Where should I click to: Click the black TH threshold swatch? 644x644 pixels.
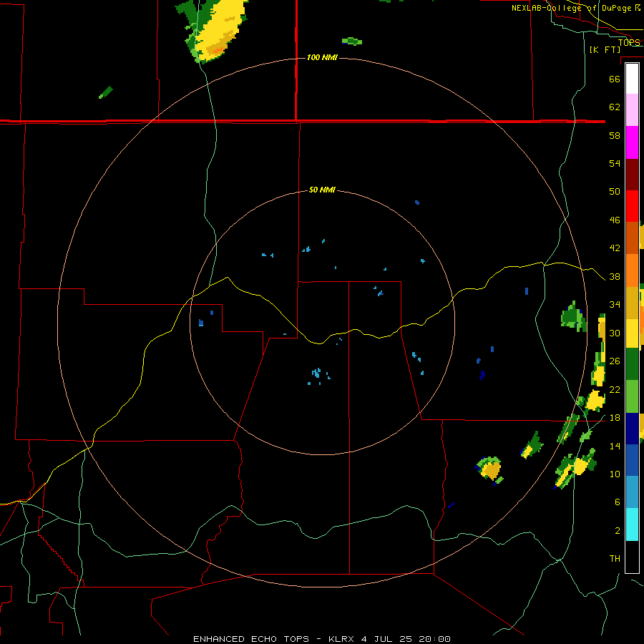pos(632,557)
